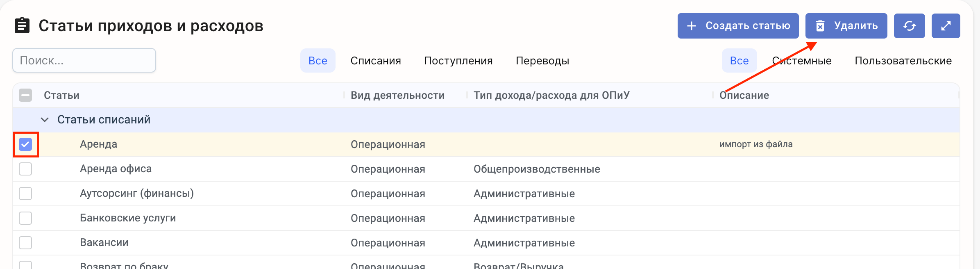980x269 pixels.
Task: Check the Аренда офиса checkbox
Action: [x=25, y=169]
